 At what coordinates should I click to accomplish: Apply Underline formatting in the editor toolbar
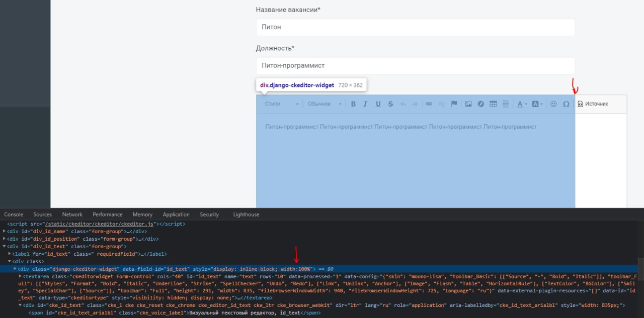pyautogui.click(x=378, y=104)
